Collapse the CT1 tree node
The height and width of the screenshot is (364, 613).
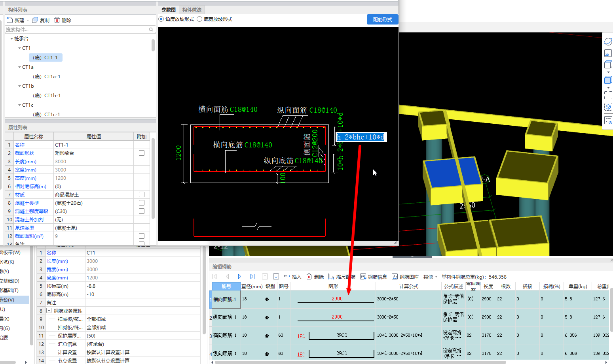tap(19, 48)
